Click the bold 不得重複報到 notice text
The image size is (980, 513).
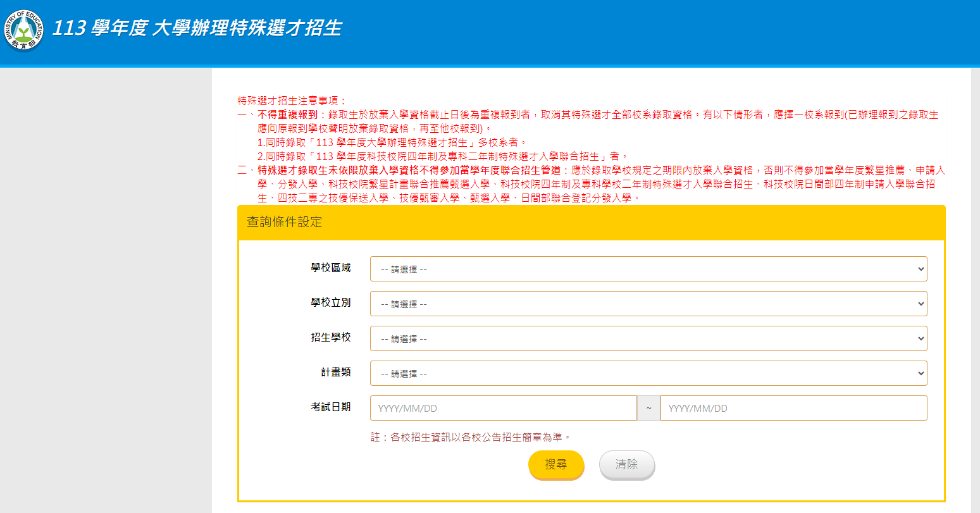point(288,114)
